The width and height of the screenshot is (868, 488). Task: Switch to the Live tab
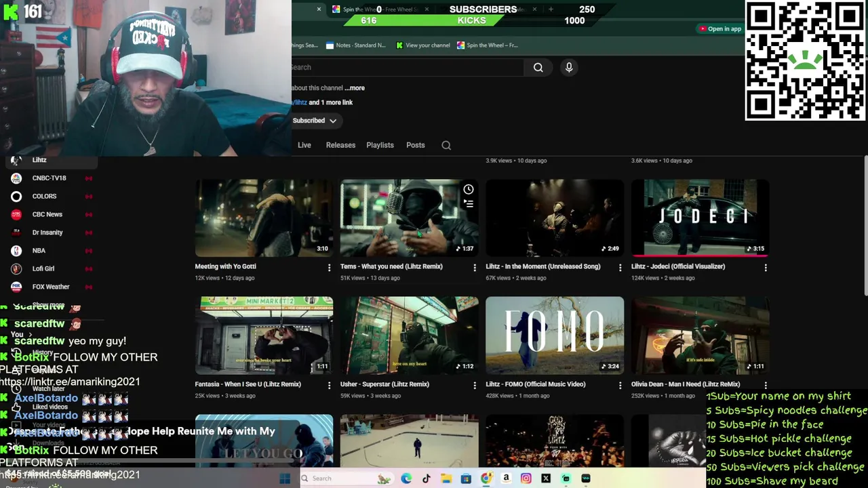point(304,145)
